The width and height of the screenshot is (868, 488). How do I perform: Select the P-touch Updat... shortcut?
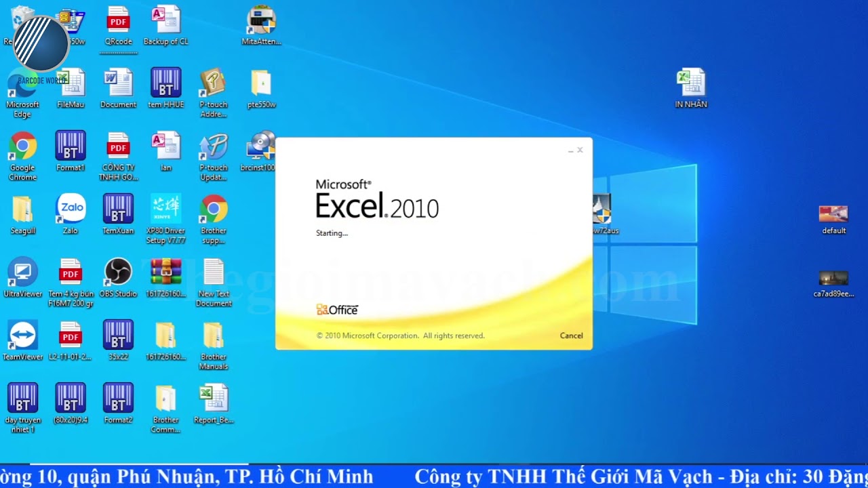click(x=213, y=157)
